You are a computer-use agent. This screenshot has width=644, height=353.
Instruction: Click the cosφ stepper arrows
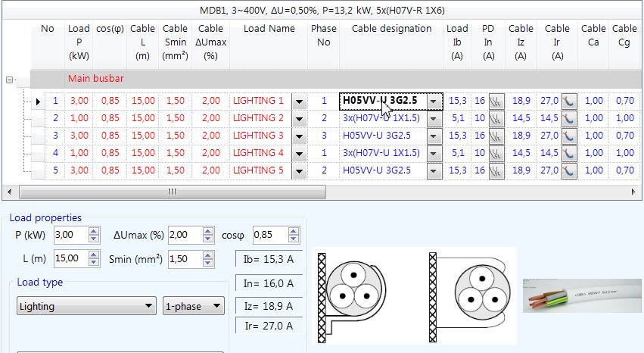[x=294, y=235]
